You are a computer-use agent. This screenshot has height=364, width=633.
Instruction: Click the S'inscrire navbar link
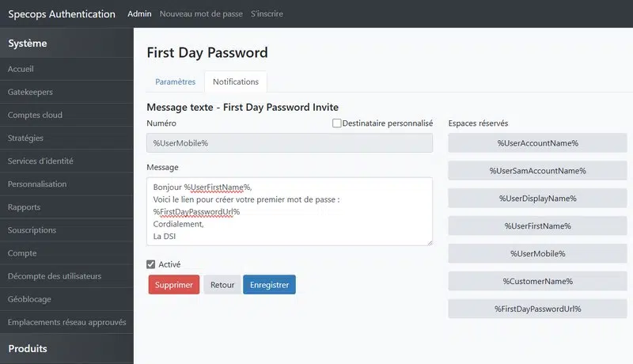(267, 14)
